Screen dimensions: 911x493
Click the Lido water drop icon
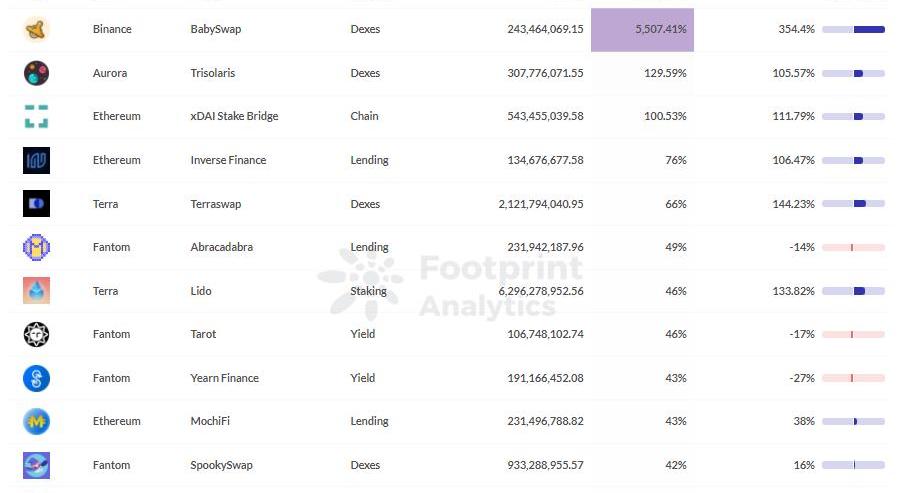37,291
